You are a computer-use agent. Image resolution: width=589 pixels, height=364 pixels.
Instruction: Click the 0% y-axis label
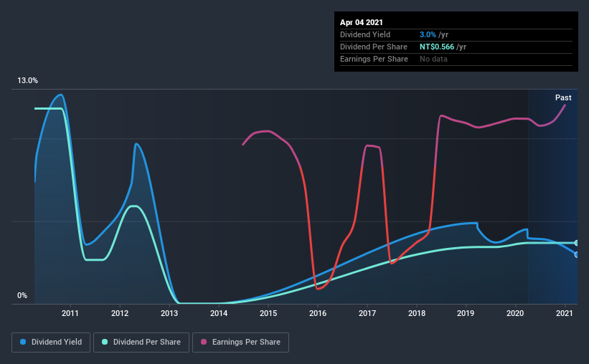(x=22, y=295)
